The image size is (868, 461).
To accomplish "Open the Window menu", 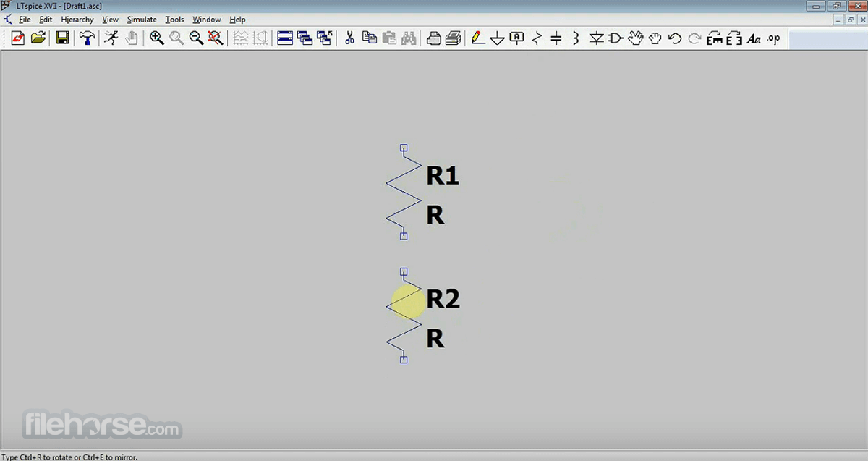I will [207, 20].
